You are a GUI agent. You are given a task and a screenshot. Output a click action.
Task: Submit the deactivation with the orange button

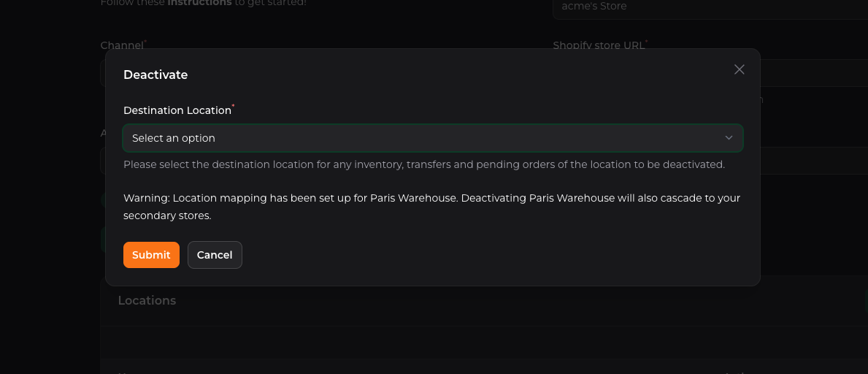pos(151,255)
